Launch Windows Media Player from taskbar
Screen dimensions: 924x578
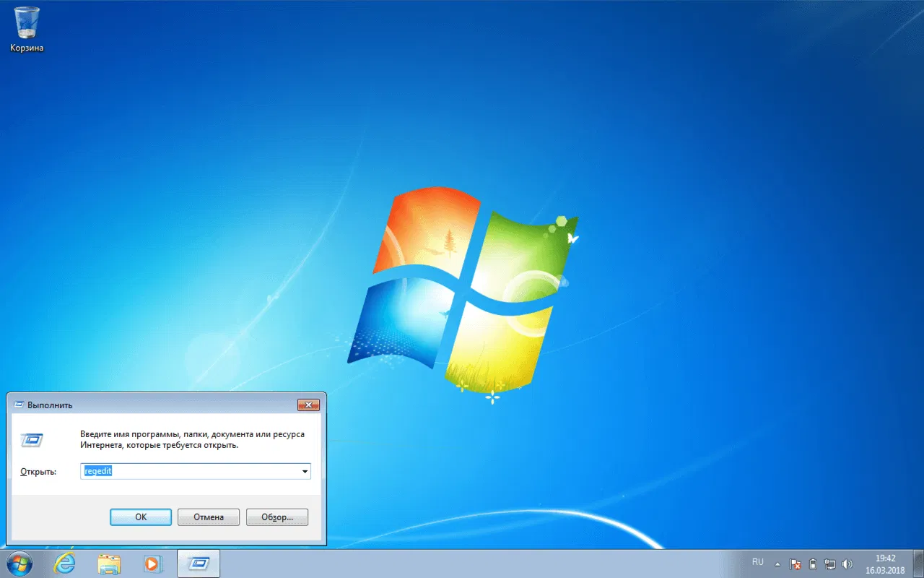coord(153,564)
